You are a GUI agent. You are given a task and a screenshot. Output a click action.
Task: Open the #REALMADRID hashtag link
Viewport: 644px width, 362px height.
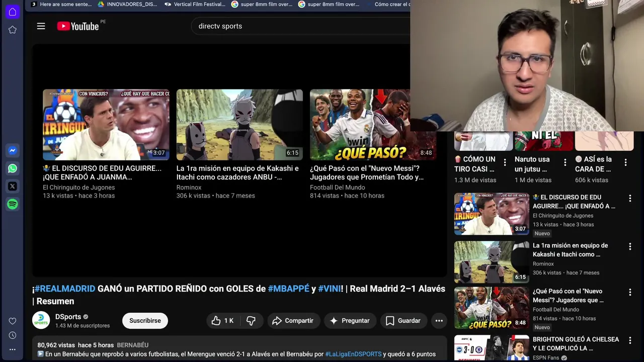(65, 289)
